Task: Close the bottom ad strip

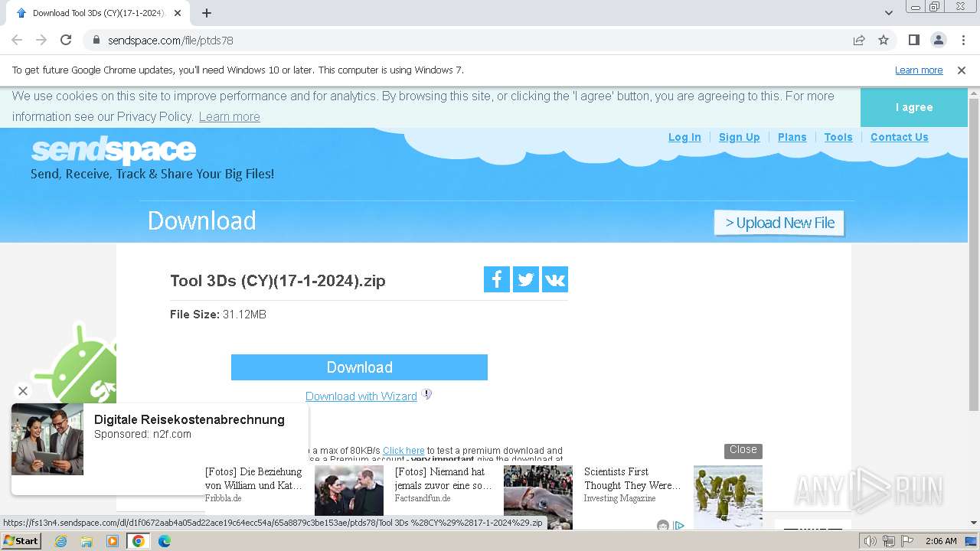Action: [743, 450]
